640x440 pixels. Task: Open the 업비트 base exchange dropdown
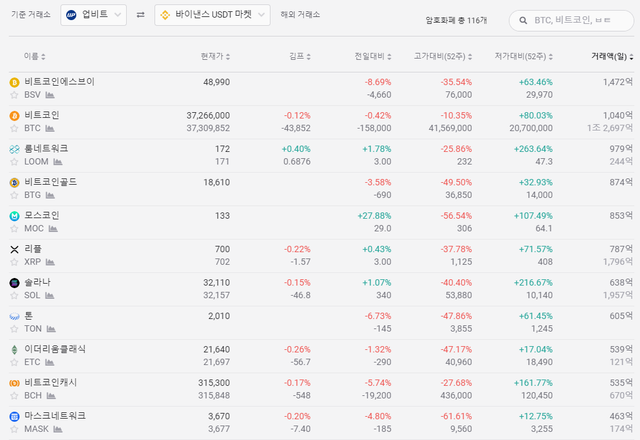click(93, 15)
